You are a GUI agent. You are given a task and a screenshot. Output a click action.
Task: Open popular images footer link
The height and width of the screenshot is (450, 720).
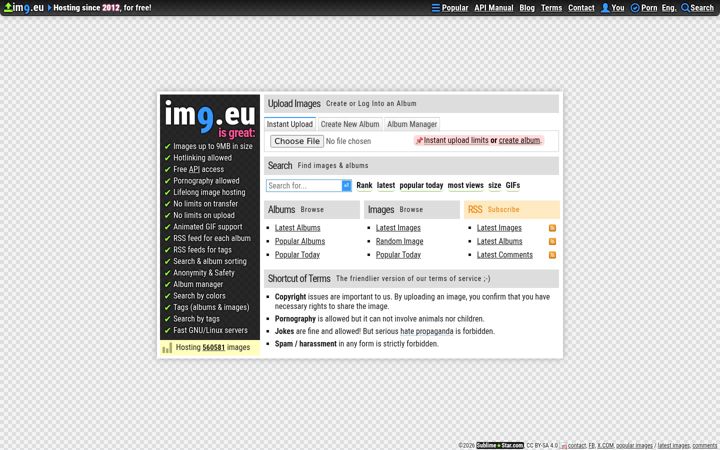(x=634, y=445)
